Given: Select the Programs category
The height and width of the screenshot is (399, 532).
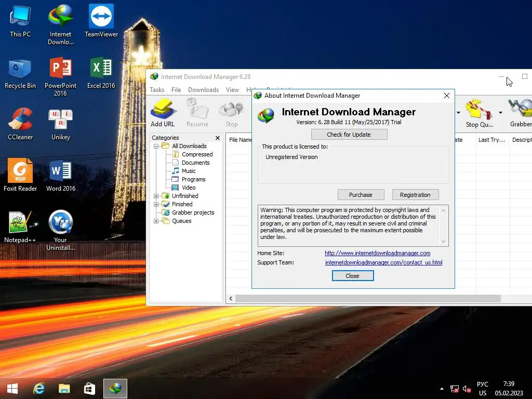Looking at the screenshot, I should pos(193,179).
